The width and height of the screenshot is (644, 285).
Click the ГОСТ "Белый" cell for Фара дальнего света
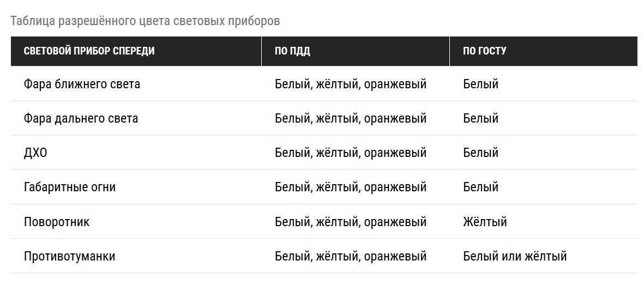point(480,118)
